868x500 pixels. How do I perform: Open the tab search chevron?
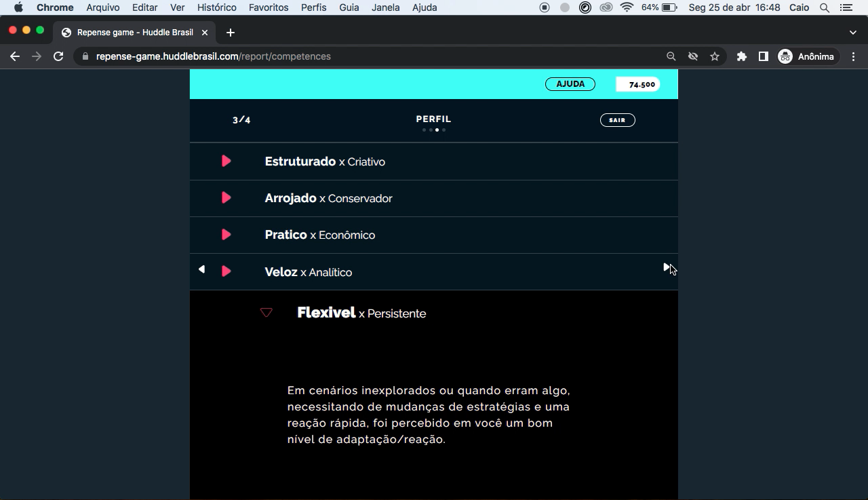(x=852, y=32)
